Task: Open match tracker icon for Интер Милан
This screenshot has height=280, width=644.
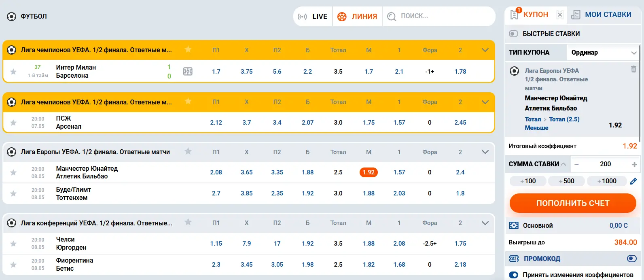Action: (x=188, y=72)
